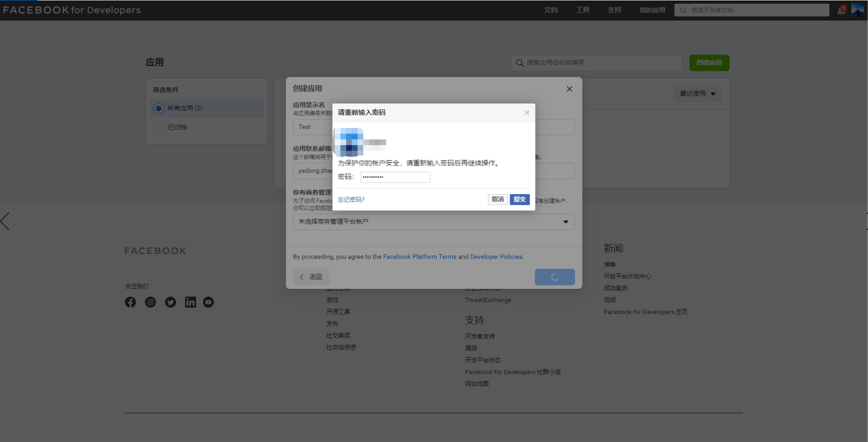Open Facebook for Developers 主页 link

click(646, 312)
